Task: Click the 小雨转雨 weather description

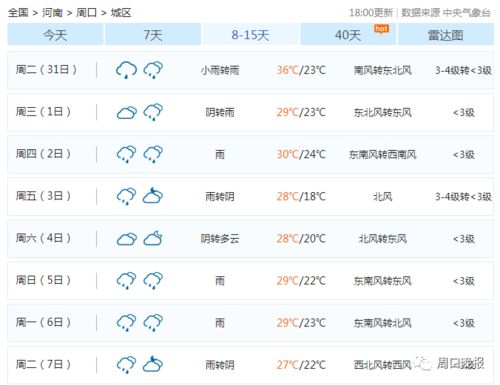Action: click(220, 70)
